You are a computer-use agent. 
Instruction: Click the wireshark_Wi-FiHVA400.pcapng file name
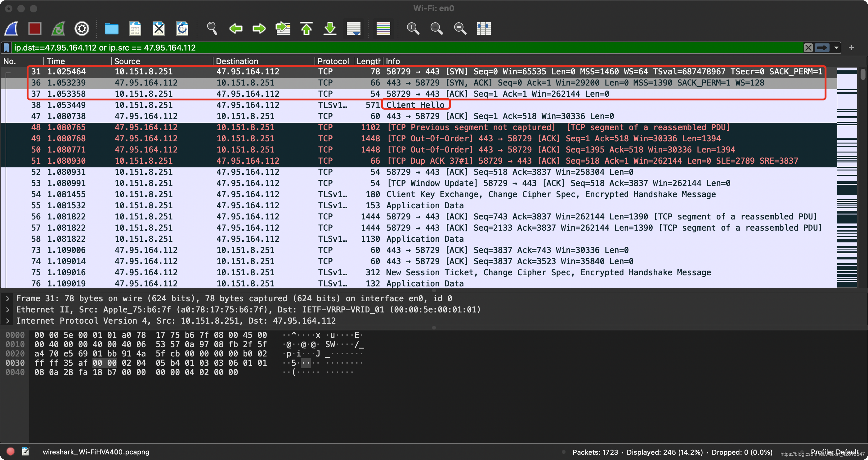pyautogui.click(x=96, y=452)
